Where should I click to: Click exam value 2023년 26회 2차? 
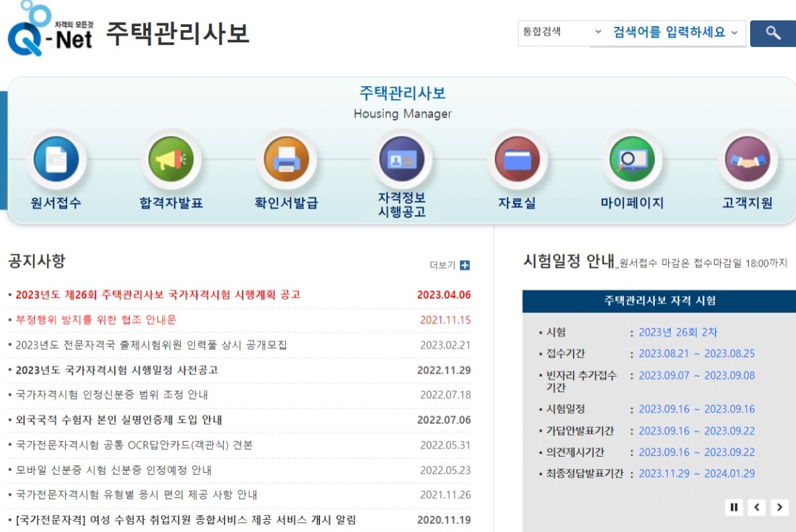(678, 332)
